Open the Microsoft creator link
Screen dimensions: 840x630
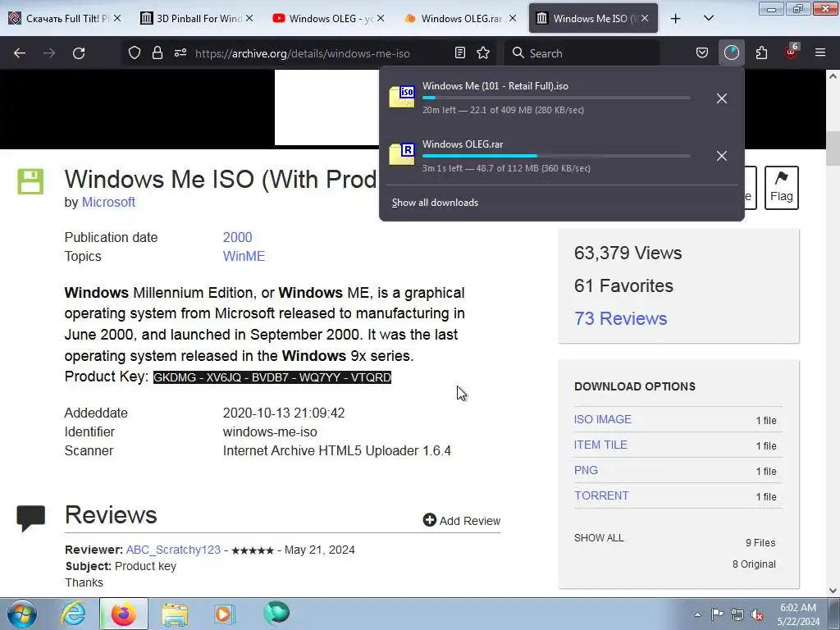point(108,202)
